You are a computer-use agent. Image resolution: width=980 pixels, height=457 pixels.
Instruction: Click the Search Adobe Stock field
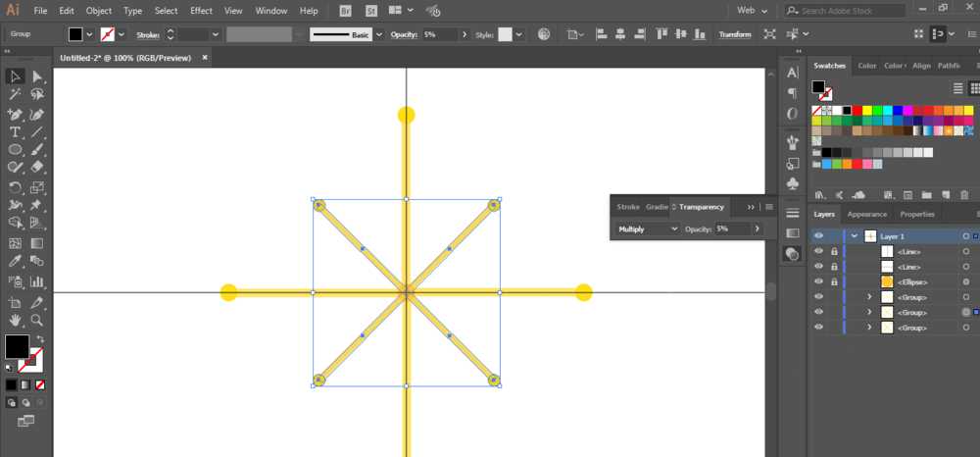click(x=845, y=11)
